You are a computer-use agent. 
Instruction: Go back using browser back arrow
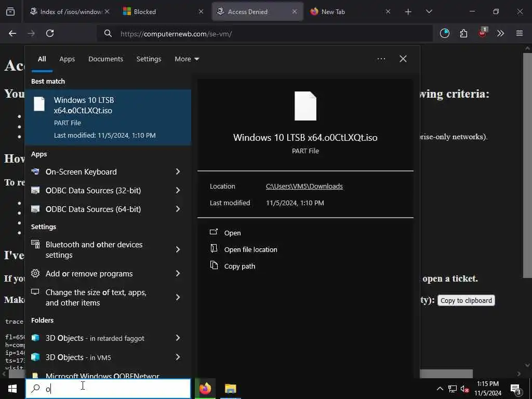click(12, 33)
